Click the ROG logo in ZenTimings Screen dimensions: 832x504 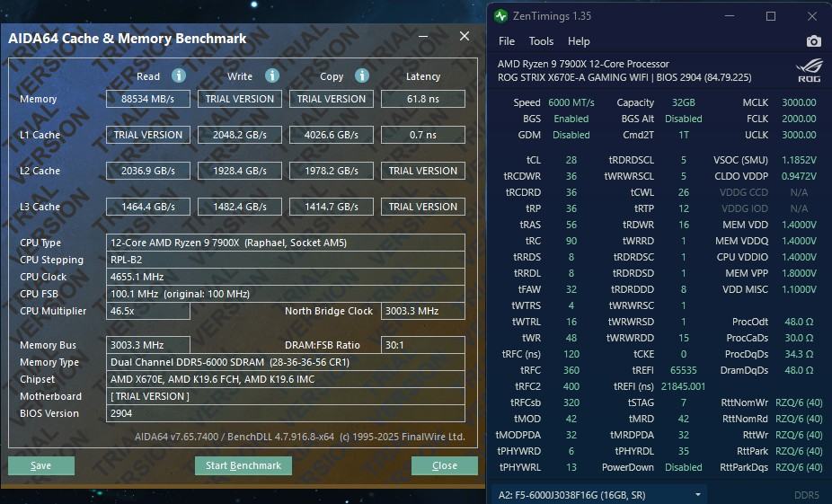pyautogui.click(x=809, y=71)
